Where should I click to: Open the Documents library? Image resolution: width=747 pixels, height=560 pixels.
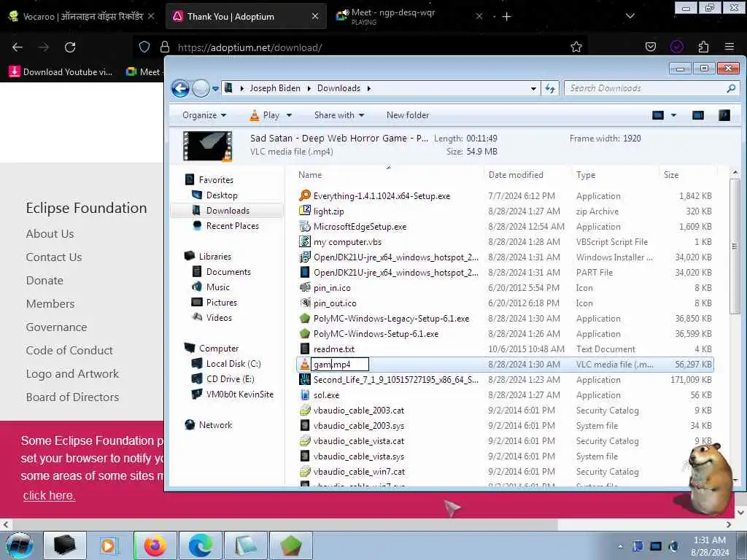pyautogui.click(x=228, y=272)
